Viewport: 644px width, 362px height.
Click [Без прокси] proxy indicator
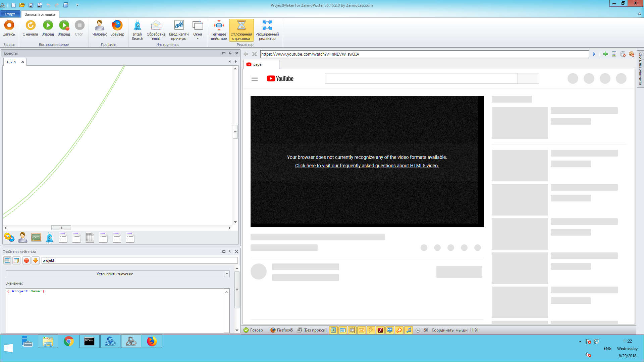pyautogui.click(x=312, y=330)
